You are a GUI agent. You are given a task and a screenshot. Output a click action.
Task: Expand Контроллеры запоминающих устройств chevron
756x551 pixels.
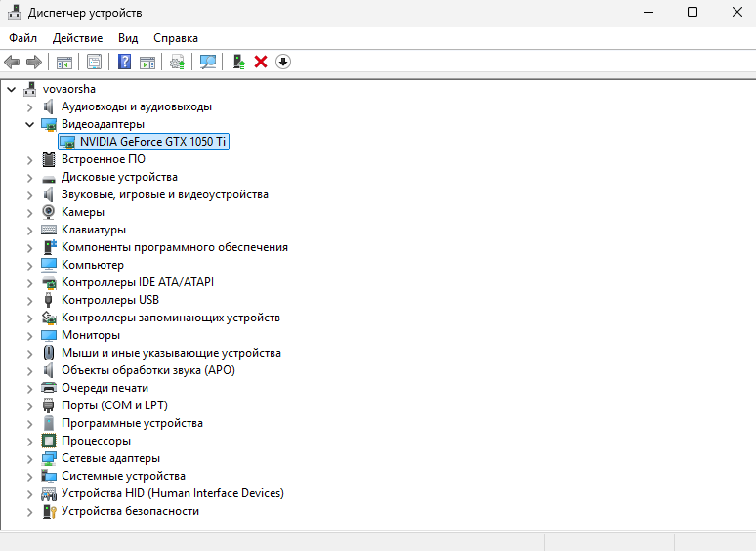pyautogui.click(x=30, y=318)
